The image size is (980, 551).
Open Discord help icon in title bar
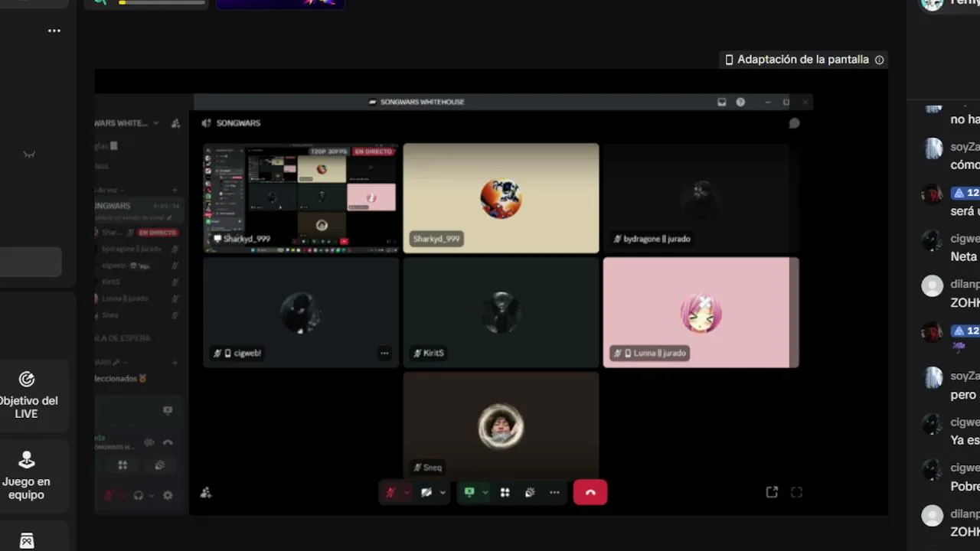(x=740, y=102)
